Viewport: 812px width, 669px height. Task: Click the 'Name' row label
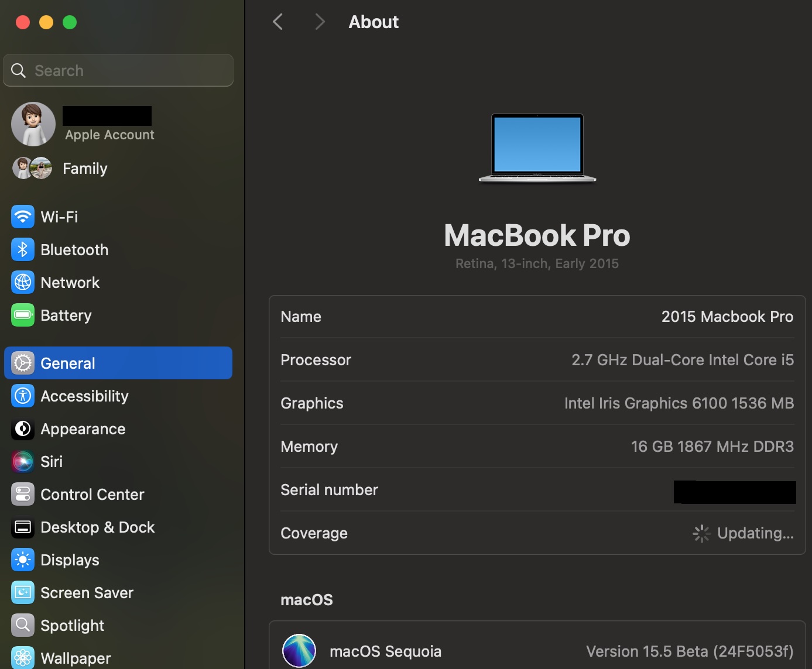tap(301, 316)
